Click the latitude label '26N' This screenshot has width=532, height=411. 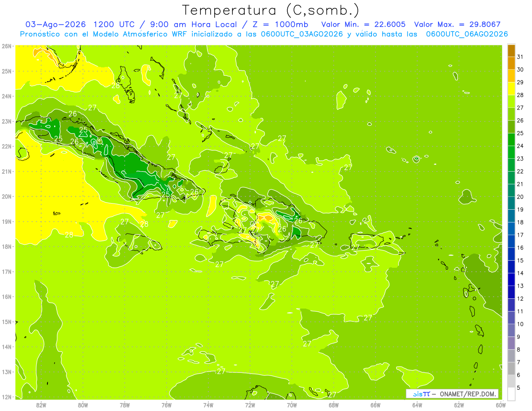coord(7,46)
